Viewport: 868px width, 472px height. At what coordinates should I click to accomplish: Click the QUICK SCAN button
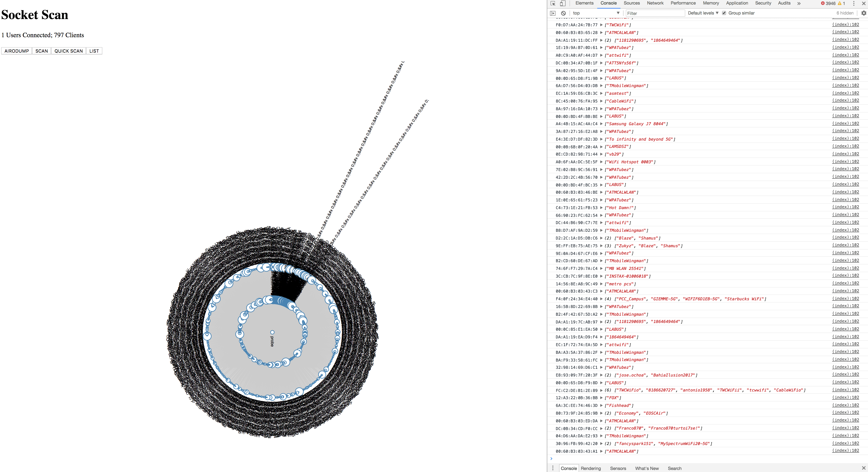tap(68, 51)
